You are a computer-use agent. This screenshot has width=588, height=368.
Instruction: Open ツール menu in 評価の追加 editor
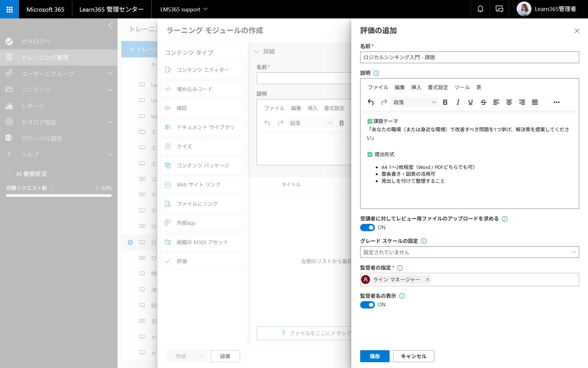pyautogui.click(x=462, y=87)
